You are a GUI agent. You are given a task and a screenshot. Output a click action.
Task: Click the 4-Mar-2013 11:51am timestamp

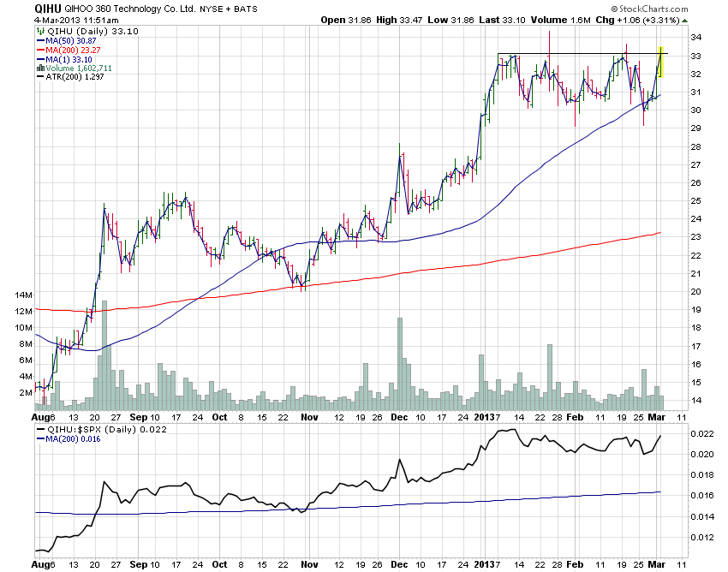coord(76,21)
